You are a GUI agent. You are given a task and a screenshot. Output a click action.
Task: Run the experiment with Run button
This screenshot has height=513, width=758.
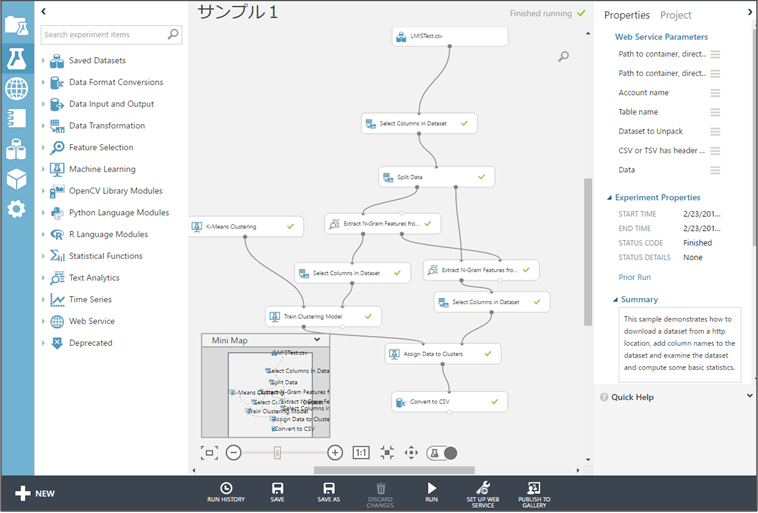click(432, 492)
